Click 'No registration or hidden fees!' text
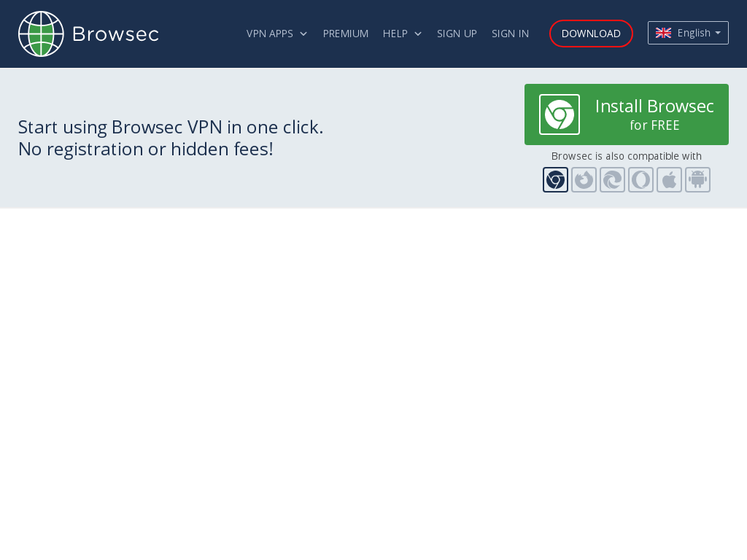 tap(146, 149)
